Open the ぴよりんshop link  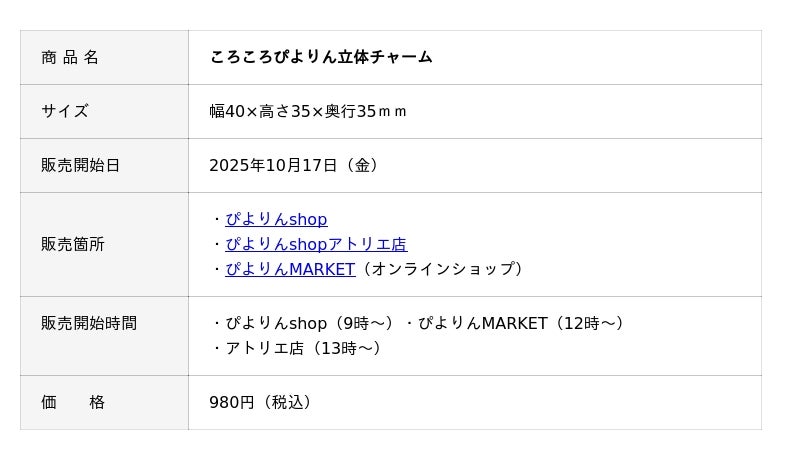click(x=276, y=219)
